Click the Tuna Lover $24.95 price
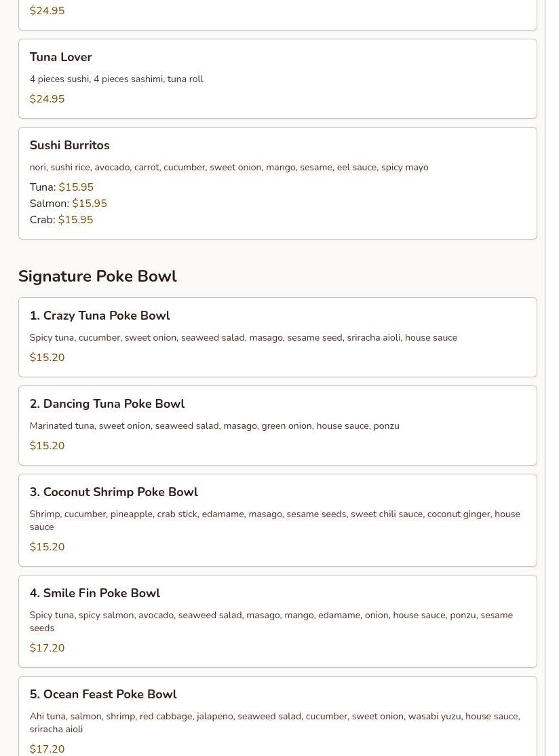559x756 pixels. [x=47, y=99]
